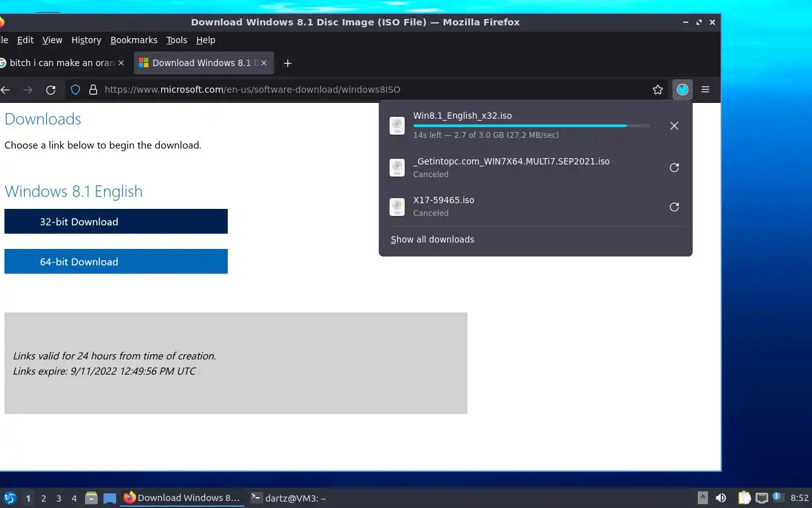Open the volume control in system tray
812x508 pixels.
721,498
